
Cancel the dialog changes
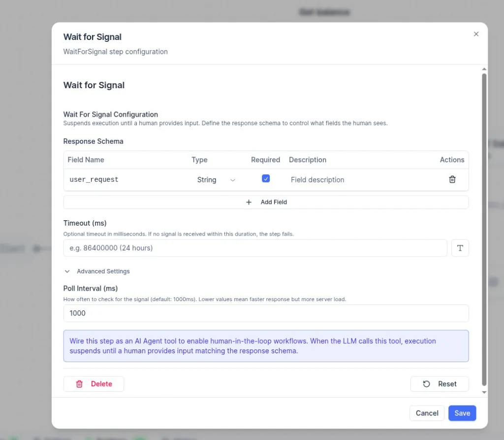[427, 413]
